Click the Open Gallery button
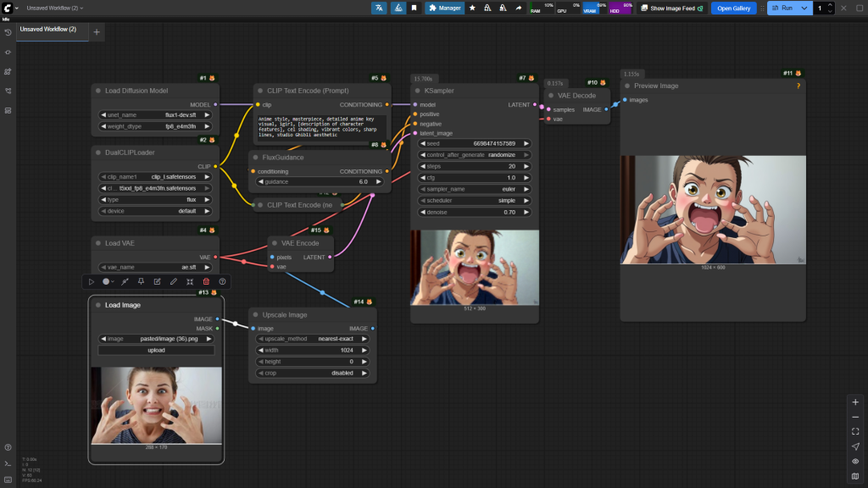The height and width of the screenshot is (488, 868). tap(733, 8)
